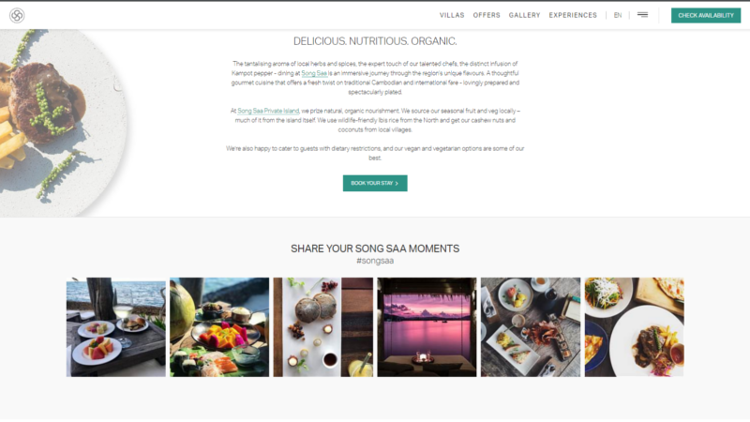Image resolution: width=750 pixels, height=422 pixels.
Task: Click the arrow on Book Your Stay
Action: 397,183
